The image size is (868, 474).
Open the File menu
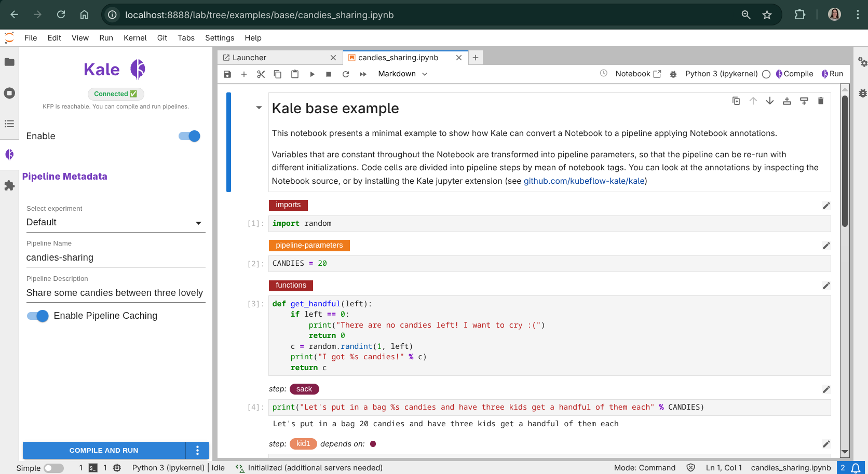(x=31, y=38)
